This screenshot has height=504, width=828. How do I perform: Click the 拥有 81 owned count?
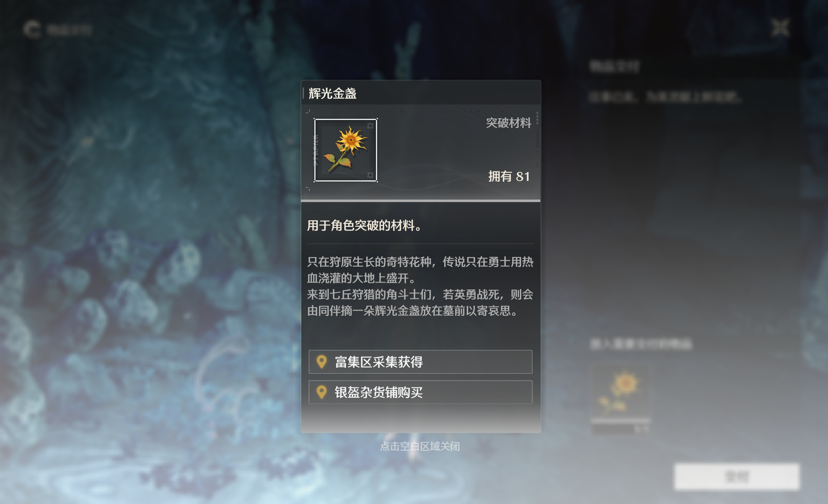(x=509, y=176)
